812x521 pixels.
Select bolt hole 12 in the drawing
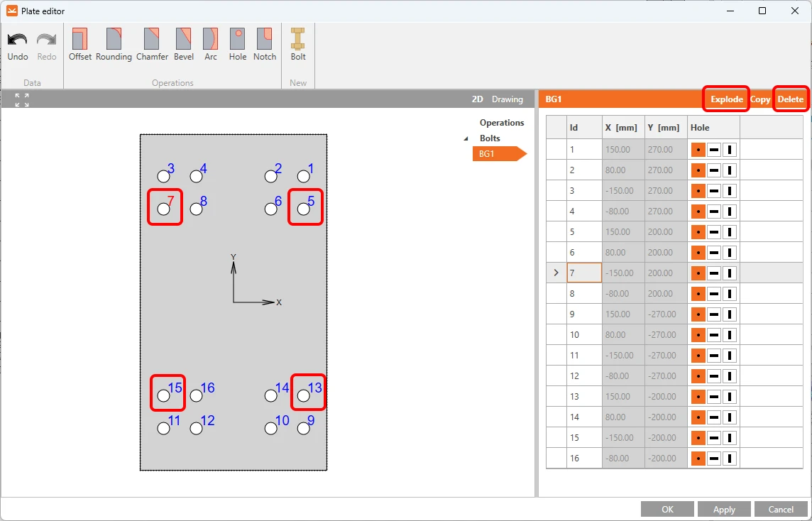[197, 428]
